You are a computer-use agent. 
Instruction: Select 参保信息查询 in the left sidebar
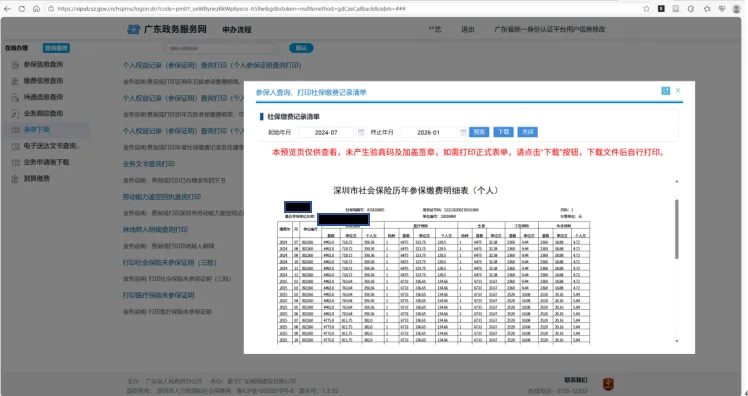[43, 64]
